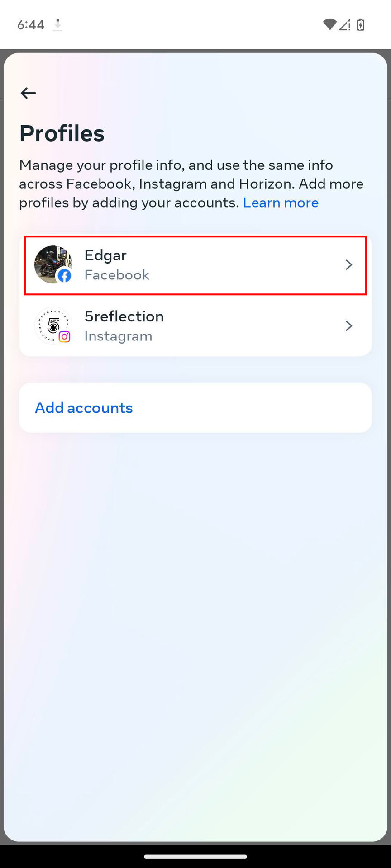
Task: Open the Learn more link
Action: [281, 203]
